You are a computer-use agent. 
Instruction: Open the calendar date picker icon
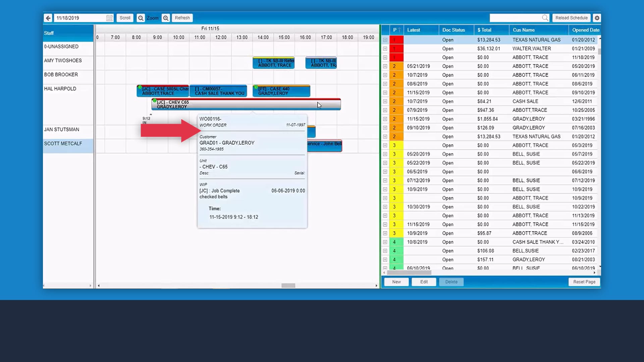109,18
